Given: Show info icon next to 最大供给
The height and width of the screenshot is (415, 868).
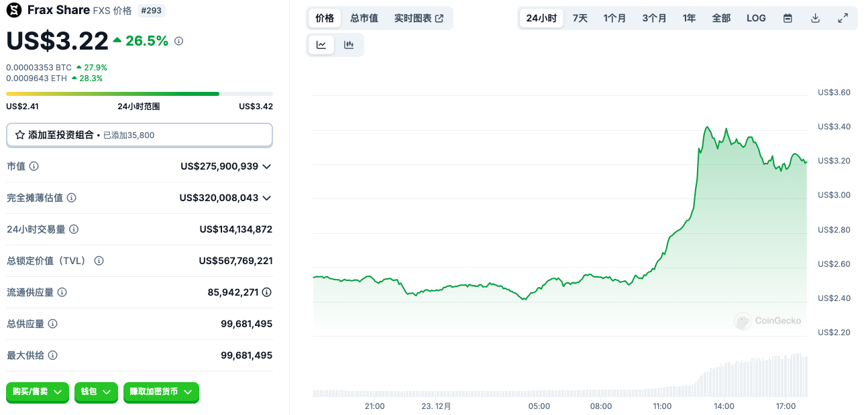Looking at the screenshot, I should (52, 355).
